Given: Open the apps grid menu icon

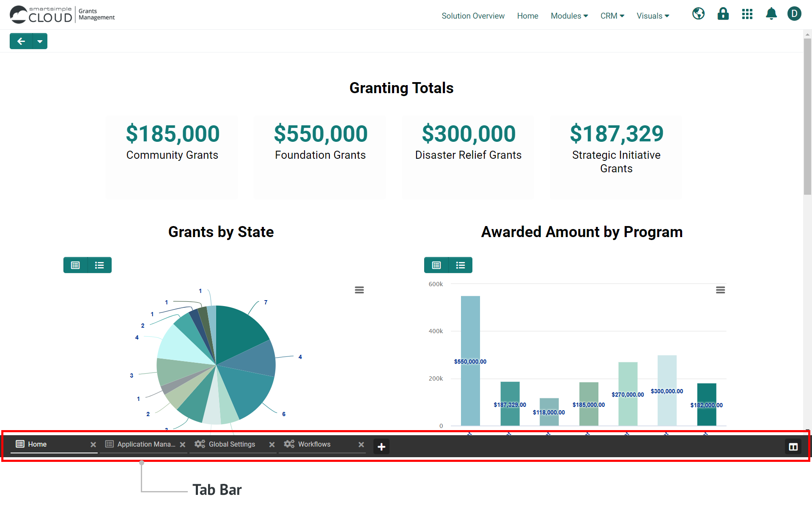Looking at the screenshot, I should (x=747, y=14).
